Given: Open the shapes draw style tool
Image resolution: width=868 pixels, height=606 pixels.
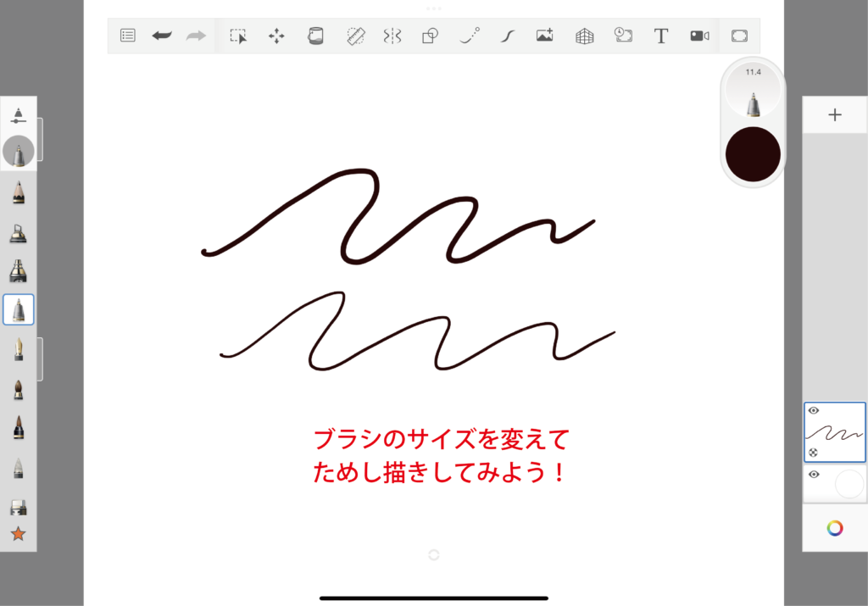Looking at the screenshot, I should click(430, 36).
